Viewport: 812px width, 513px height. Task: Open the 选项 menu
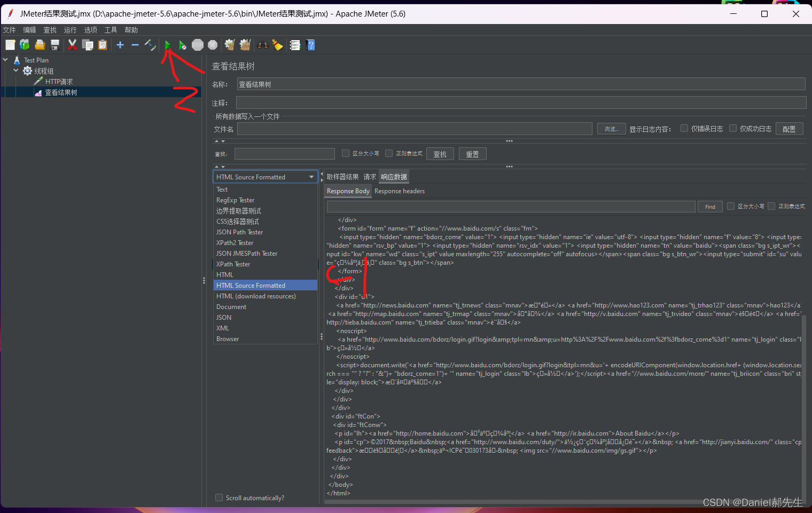click(91, 30)
